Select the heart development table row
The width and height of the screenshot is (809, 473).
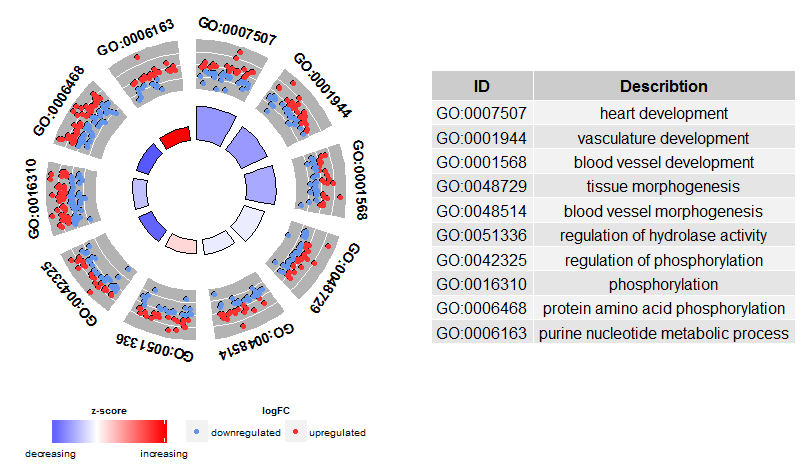613,113
